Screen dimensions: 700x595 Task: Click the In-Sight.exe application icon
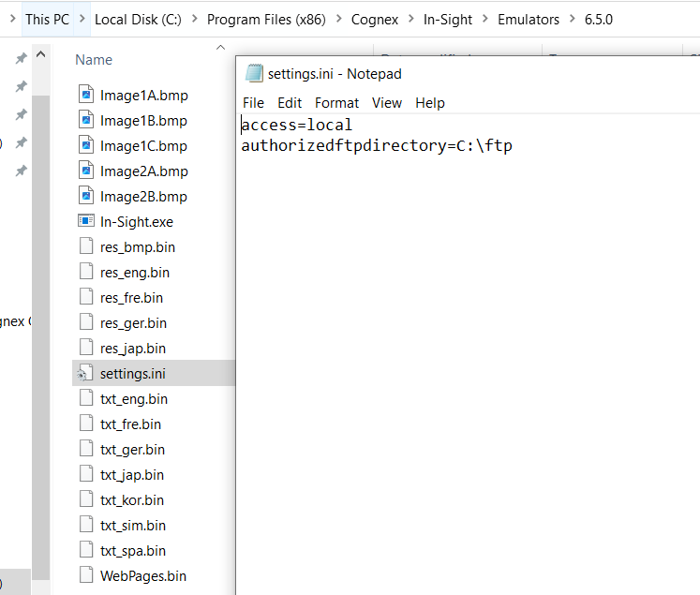pos(86,221)
